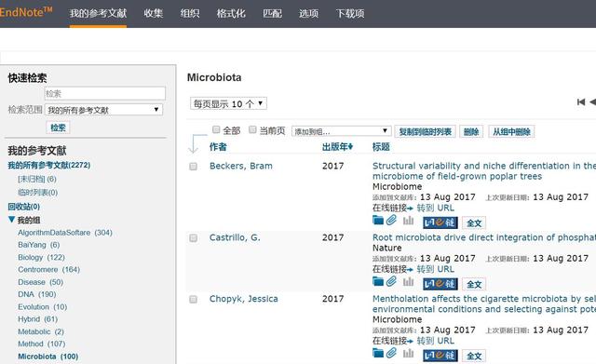Viewport: 596px width, 364px height.
Task: Check the 全部 (all) checkbox
Action: click(x=216, y=130)
